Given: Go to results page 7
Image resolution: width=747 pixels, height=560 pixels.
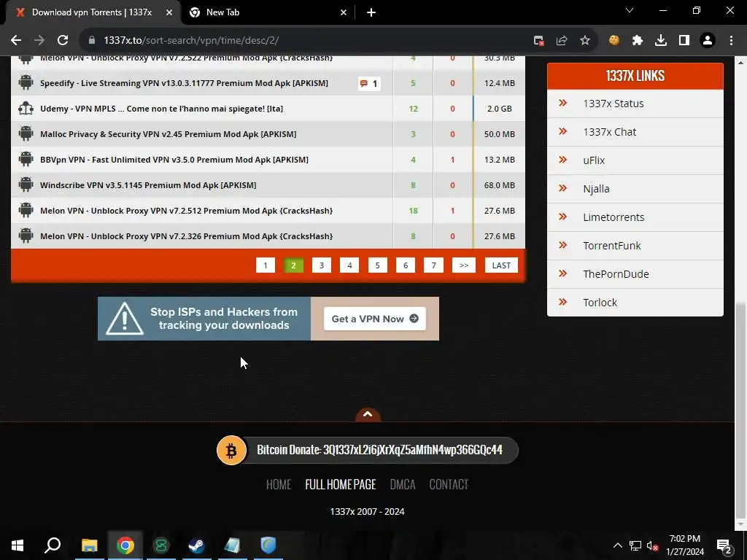Looking at the screenshot, I should coord(433,265).
